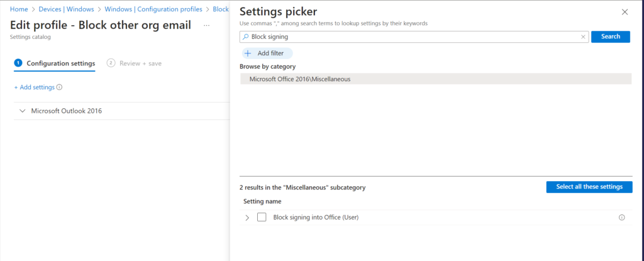Expand the Block signing into Office row
Image resolution: width=644 pixels, height=261 pixels.
pos(247,218)
